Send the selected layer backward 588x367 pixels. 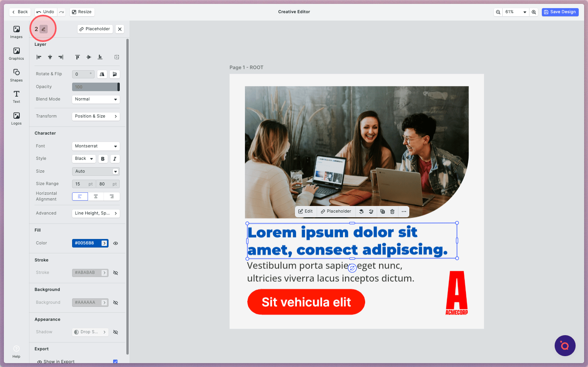[371, 211]
